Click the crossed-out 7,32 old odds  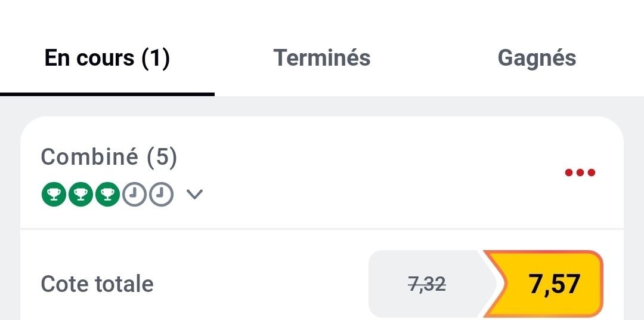[x=428, y=284]
